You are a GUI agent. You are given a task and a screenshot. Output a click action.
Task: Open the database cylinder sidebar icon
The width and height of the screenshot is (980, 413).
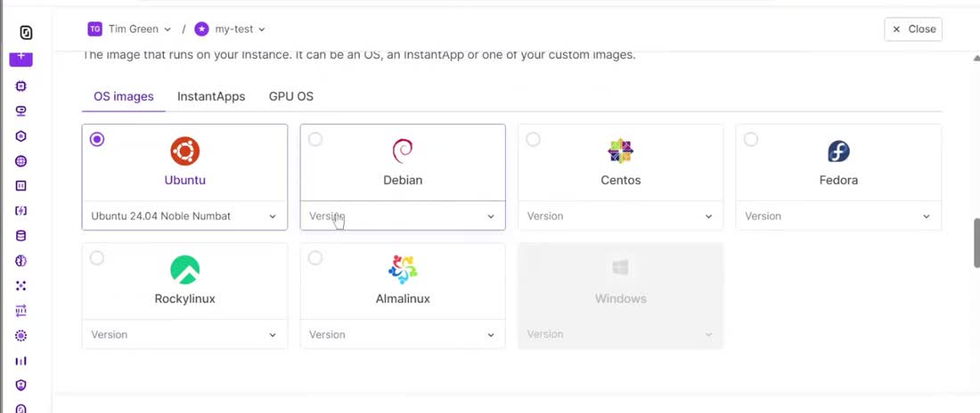(20, 236)
